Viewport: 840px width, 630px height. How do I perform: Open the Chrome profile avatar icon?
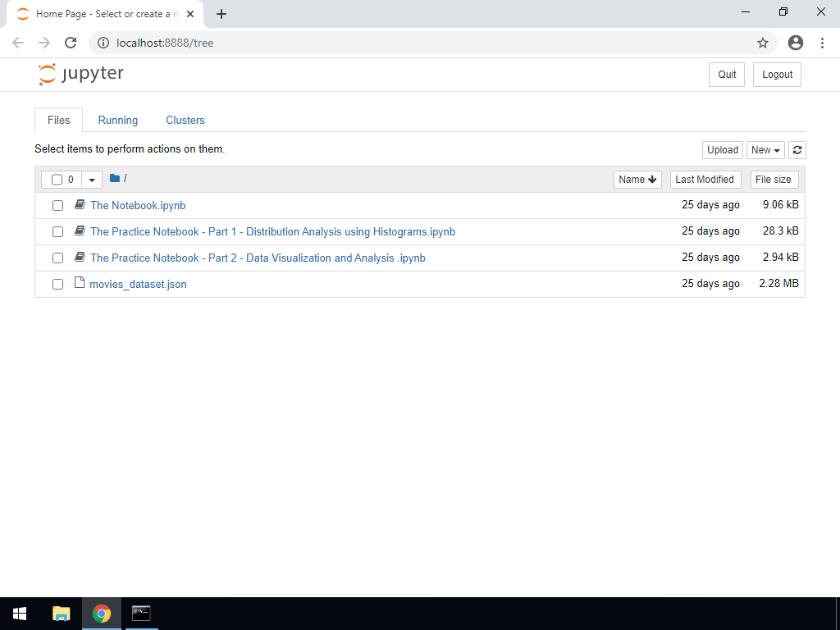tap(796, 43)
